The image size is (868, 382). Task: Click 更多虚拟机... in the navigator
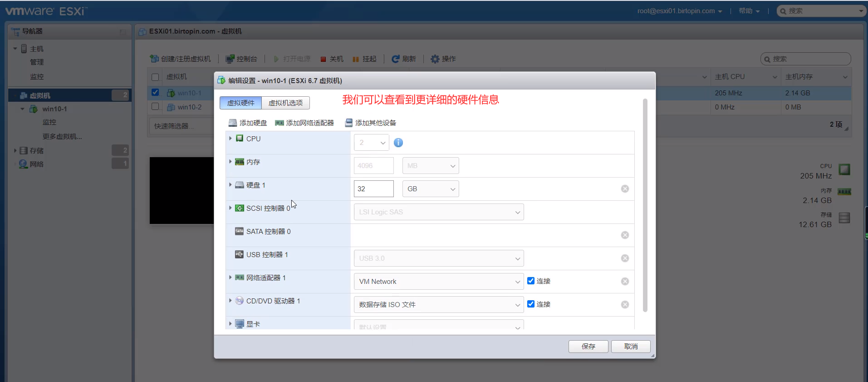tap(62, 137)
